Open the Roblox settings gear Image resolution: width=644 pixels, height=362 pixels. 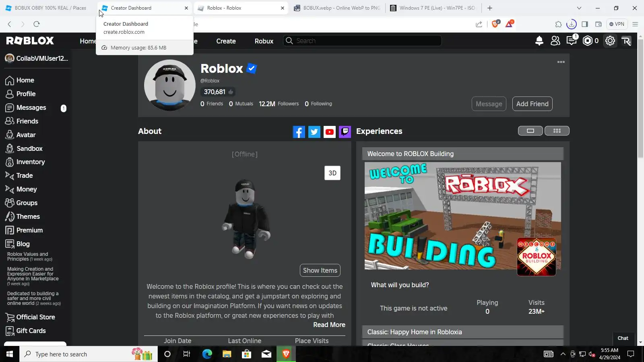(x=610, y=41)
